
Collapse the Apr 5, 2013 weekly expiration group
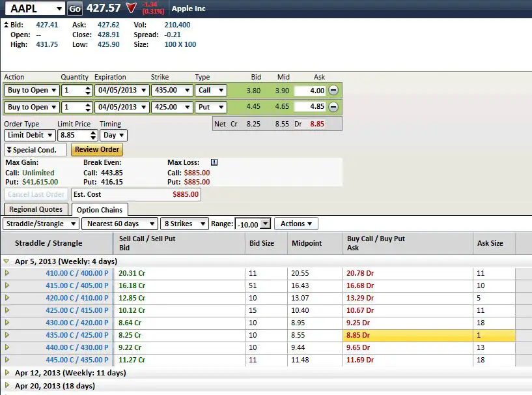[6, 261]
